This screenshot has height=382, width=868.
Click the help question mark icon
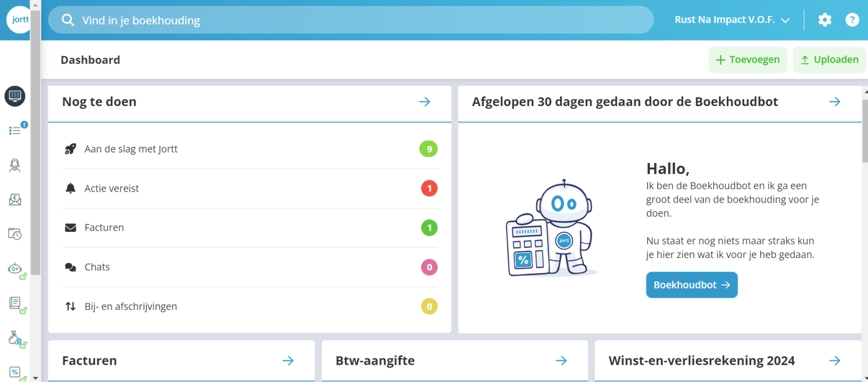click(x=852, y=20)
